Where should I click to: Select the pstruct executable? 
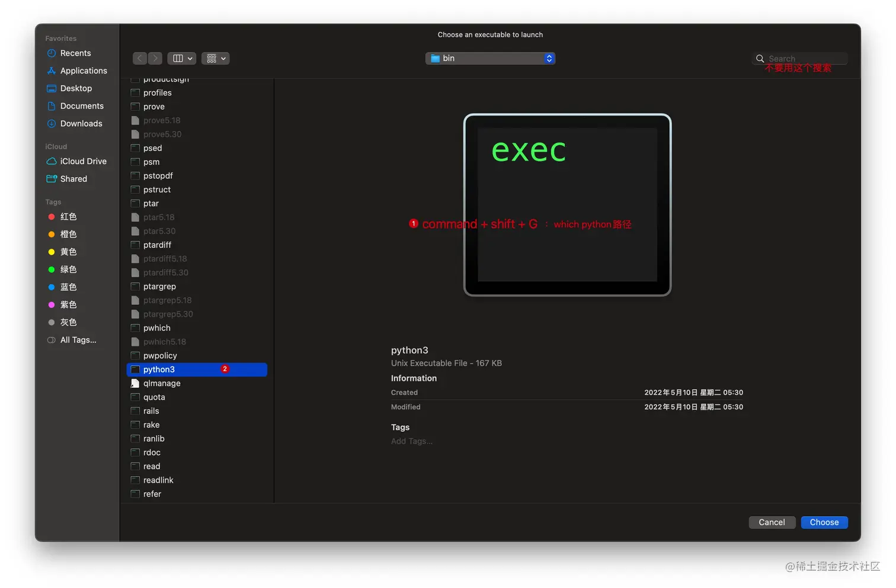(197, 189)
